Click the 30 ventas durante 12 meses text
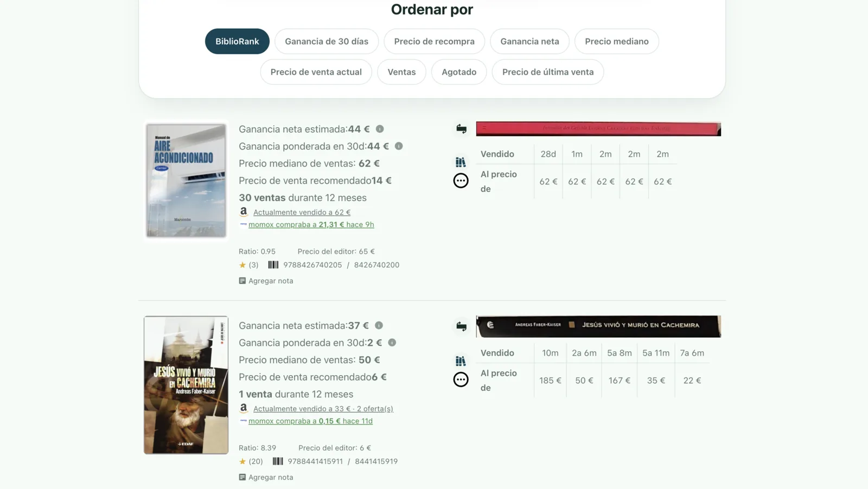 point(303,198)
